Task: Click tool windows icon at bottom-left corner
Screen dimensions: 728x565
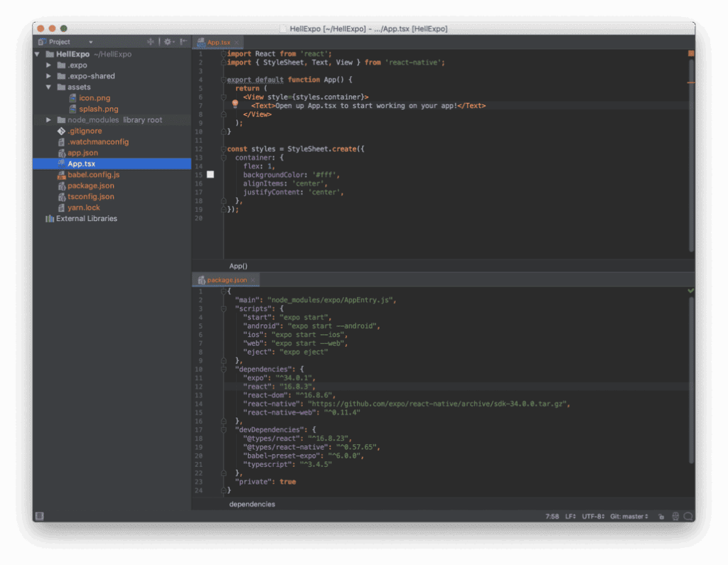Action: [x=40, y=517]
